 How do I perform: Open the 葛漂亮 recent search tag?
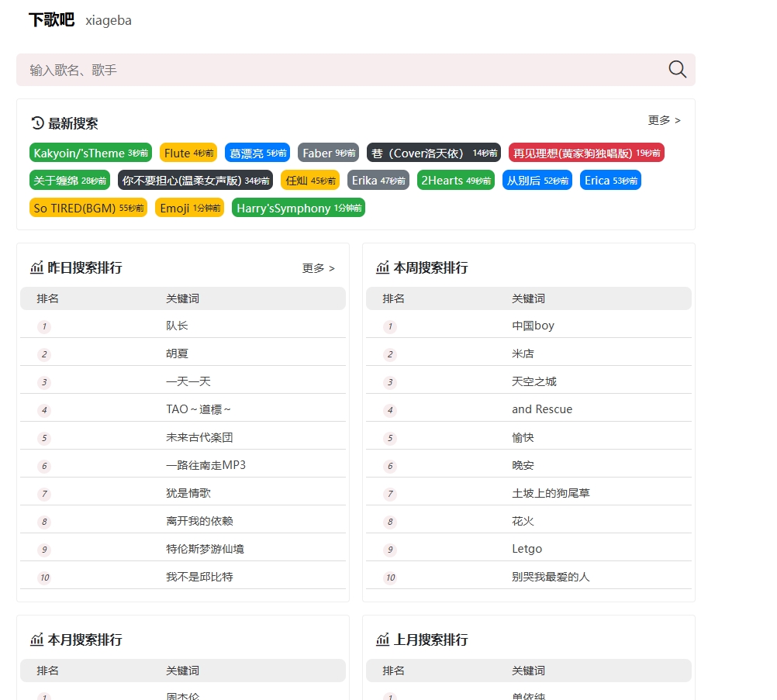point(257,153)
